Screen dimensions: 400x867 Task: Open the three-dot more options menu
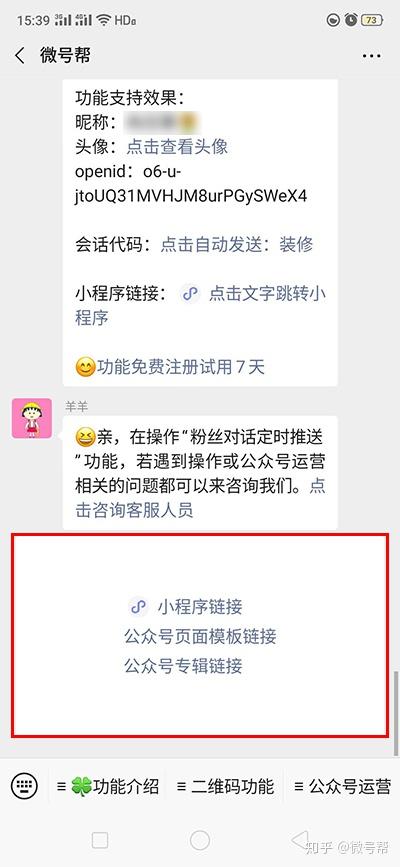(x=371, y=56)
